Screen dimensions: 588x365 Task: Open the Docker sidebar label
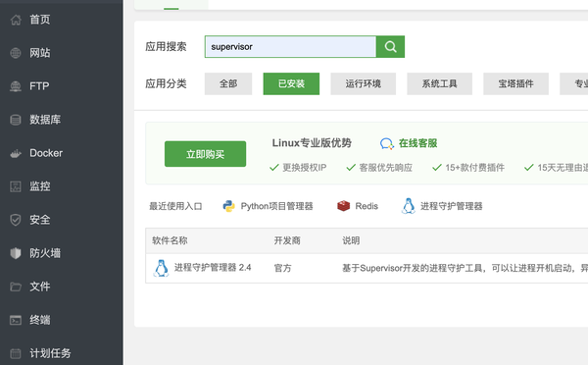point(46,153)
